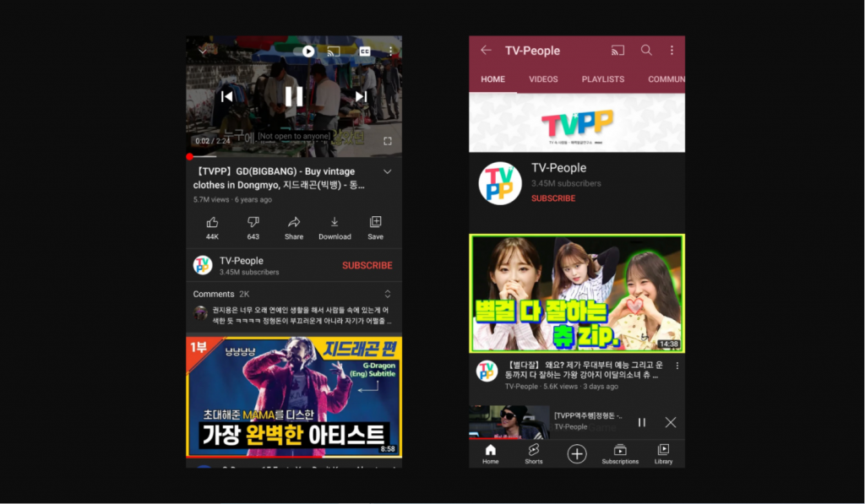865x504 pixels.
Task: Switch to the VIDEOS tab
Action: click(543, 79)
